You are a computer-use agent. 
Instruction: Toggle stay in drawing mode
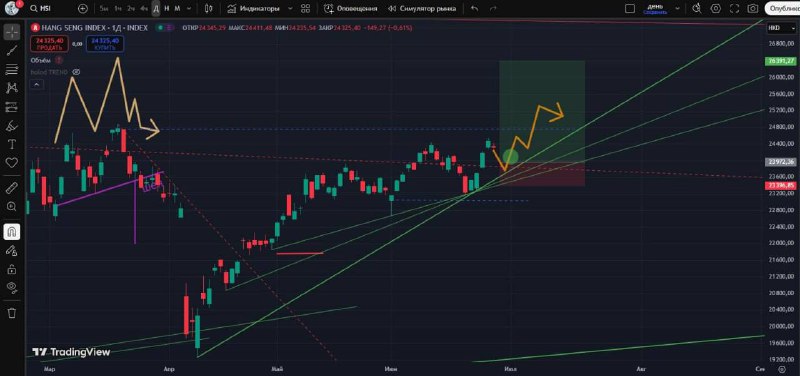pos(11,250)
